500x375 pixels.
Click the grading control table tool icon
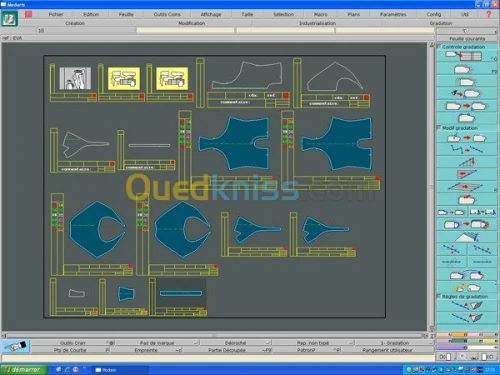[466, 56]
